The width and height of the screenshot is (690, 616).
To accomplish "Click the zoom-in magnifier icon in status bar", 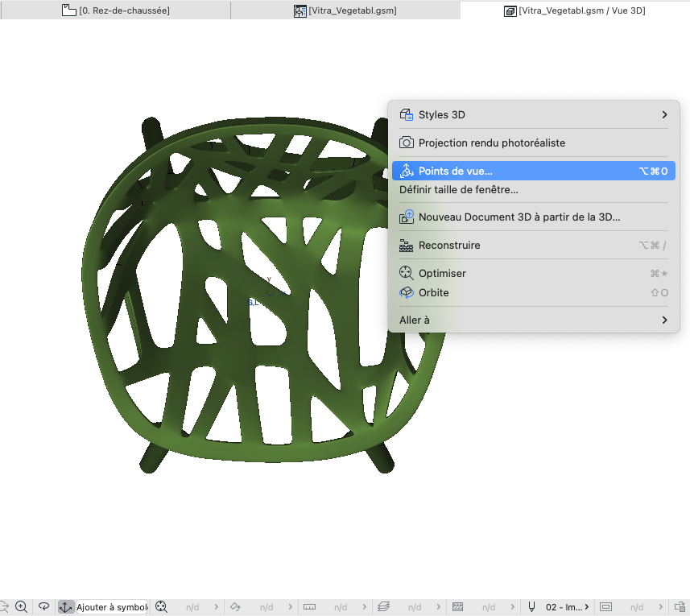I will [x=21, y=607].
